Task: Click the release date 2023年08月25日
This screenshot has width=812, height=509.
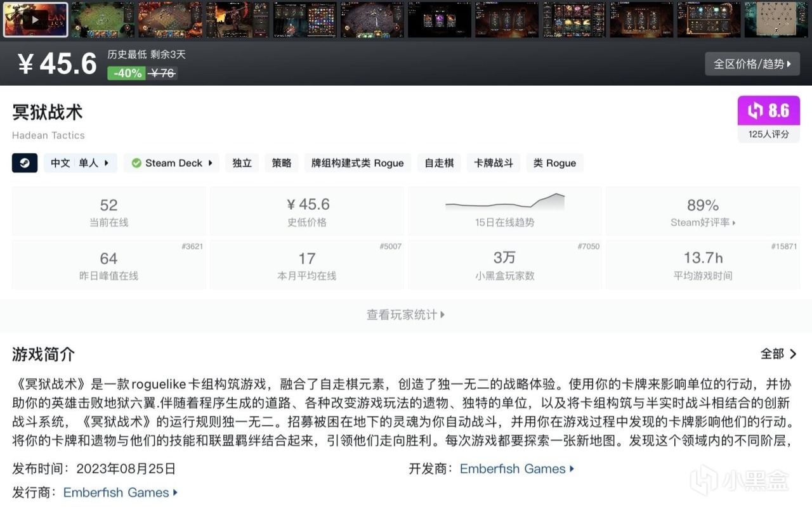Action: [x=126, y=469]
